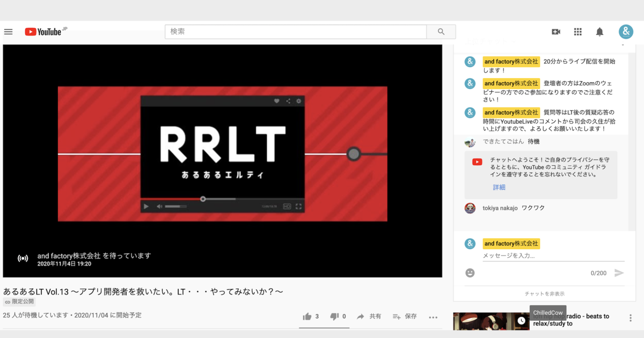Click the chat message ワクワク
The height and width of the screenshot is (338, 644).
[533, 208]
